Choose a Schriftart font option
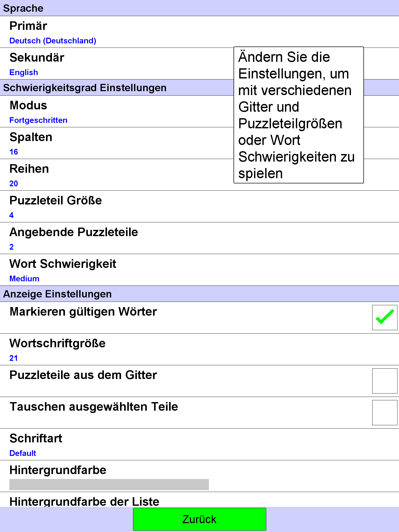The width and height of the screenshot is (399, 532). coord(199,444)
